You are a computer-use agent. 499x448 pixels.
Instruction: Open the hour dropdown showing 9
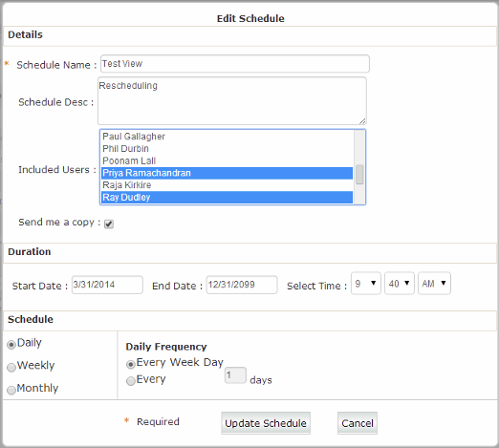point(366,283)
